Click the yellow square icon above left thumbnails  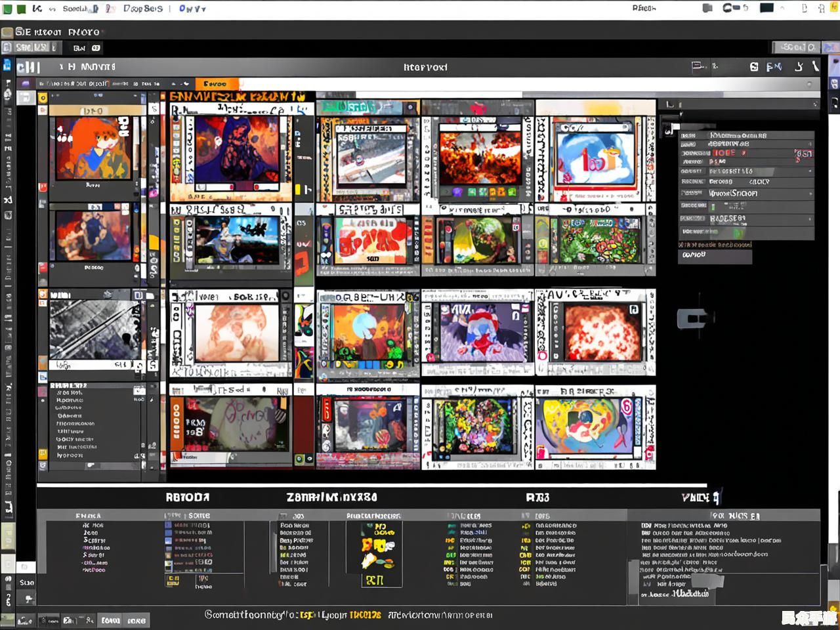pyautogui.click(x=43, y=98)
